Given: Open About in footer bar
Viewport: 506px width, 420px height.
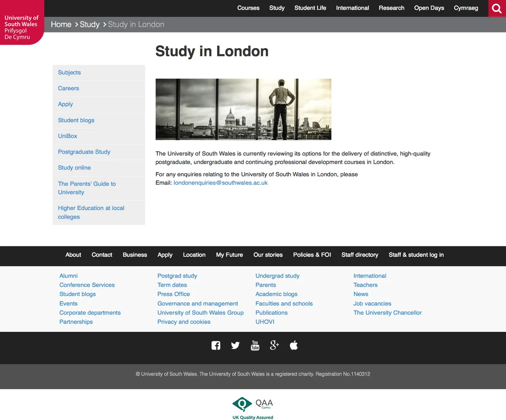Looking at the screenshot, I should 73,255.
